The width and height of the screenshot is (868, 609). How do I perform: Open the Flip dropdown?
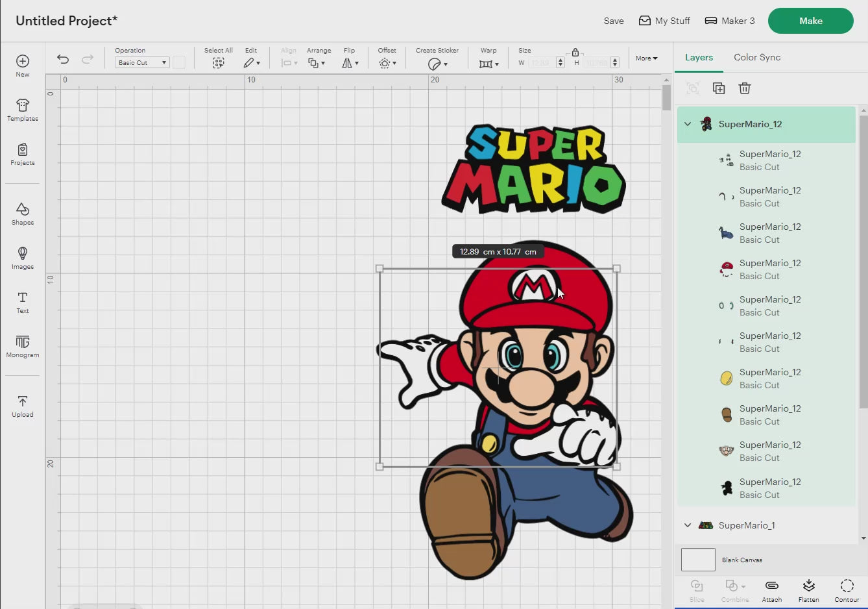coord(350,63)
